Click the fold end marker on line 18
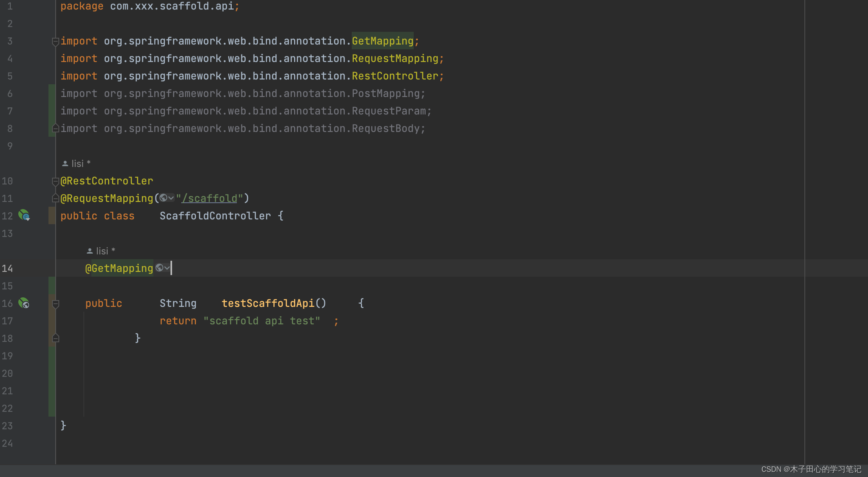 (56, 338)
